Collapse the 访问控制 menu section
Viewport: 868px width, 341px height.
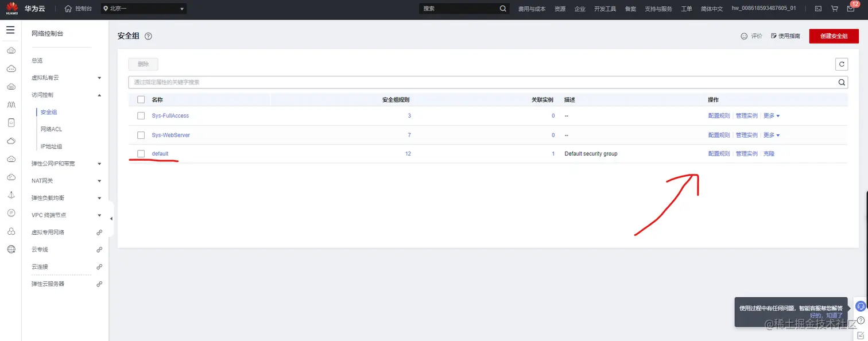[x=99, y=95]
